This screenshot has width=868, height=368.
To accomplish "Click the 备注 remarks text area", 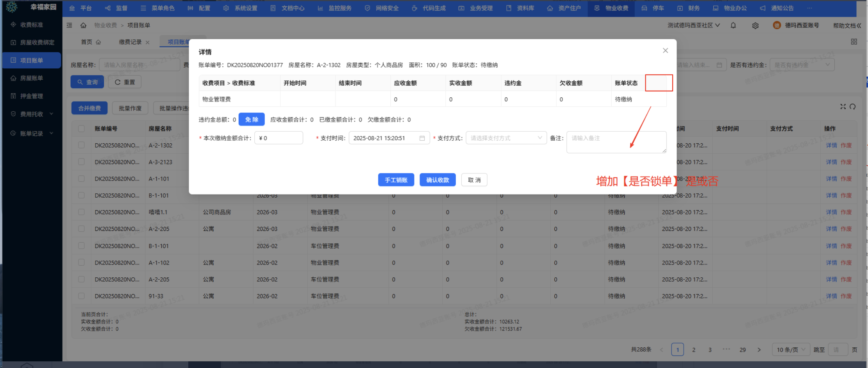I will [616, 142].
